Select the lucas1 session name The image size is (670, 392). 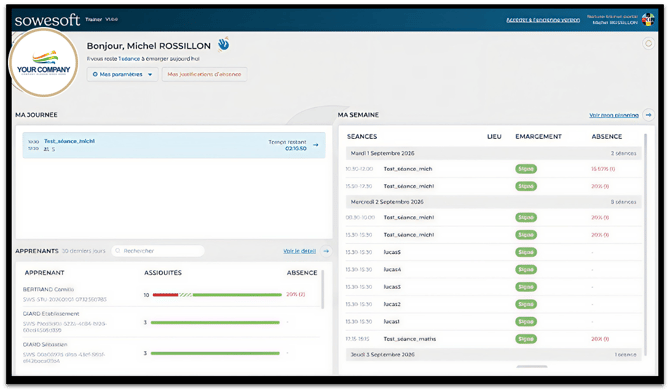[391, 321]
